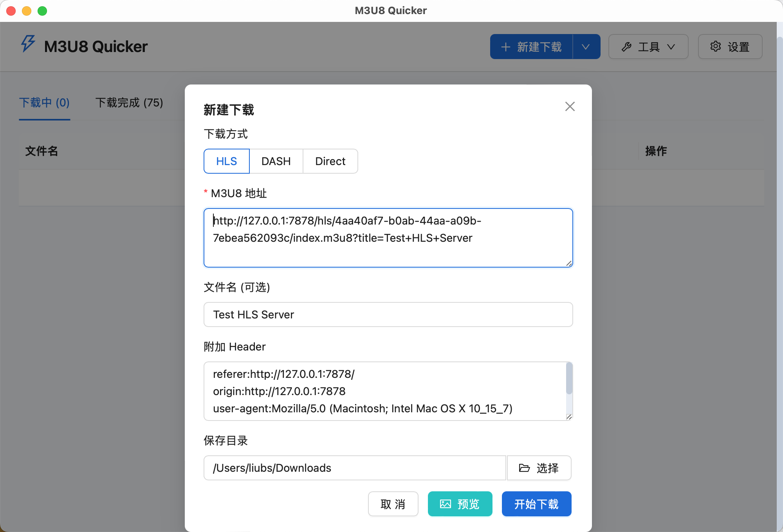Screen dimensions: 783x532
Task: Click the 新建下载 dialog title
Action: (x=229, y=110)
